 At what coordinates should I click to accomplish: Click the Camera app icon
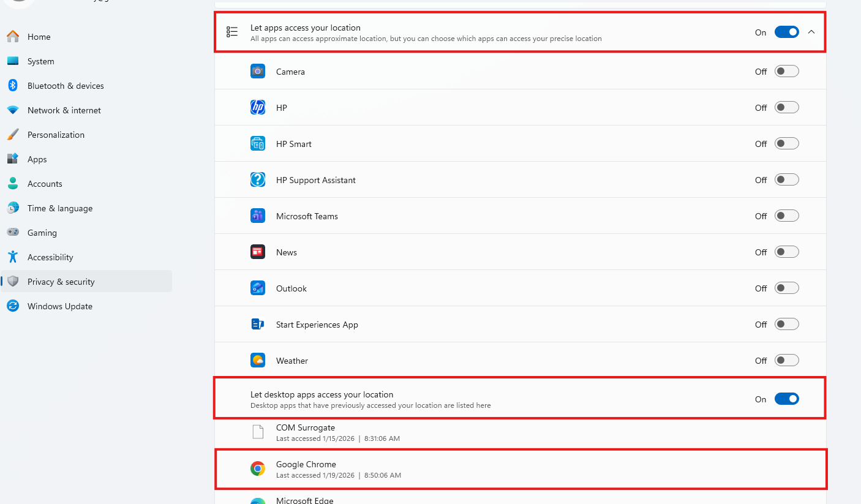(x=258, y=72)
